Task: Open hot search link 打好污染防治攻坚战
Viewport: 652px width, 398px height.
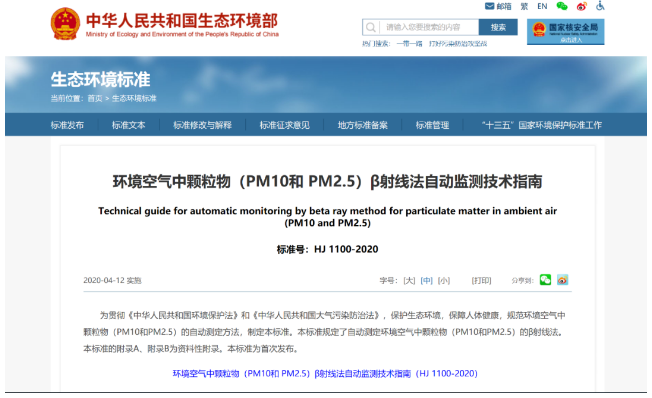Action: click(458, 44)
